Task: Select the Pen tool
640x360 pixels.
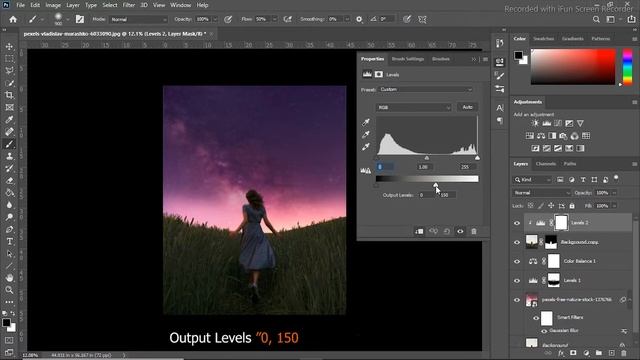Action: pos(9,229)
